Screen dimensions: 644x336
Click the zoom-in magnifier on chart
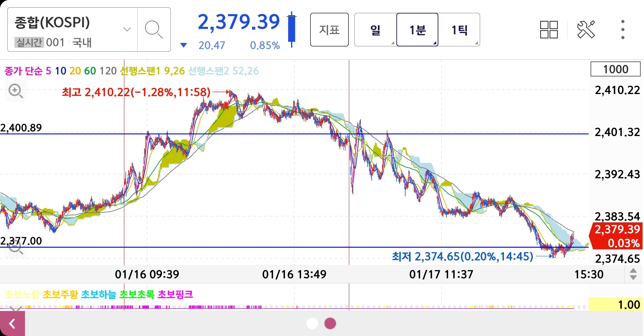coord(15,91)
